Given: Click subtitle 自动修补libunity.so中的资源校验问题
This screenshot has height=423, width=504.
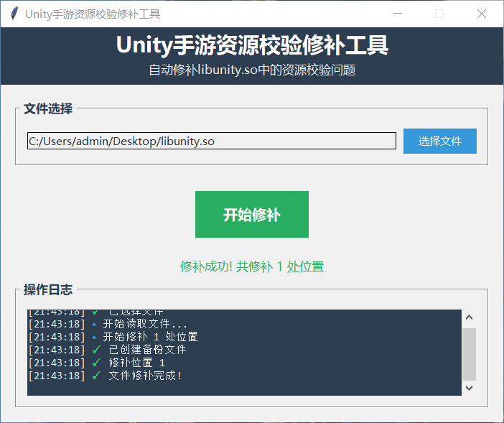Looking at the screenshot, I should pyautogui.click(x=252, y=70).
